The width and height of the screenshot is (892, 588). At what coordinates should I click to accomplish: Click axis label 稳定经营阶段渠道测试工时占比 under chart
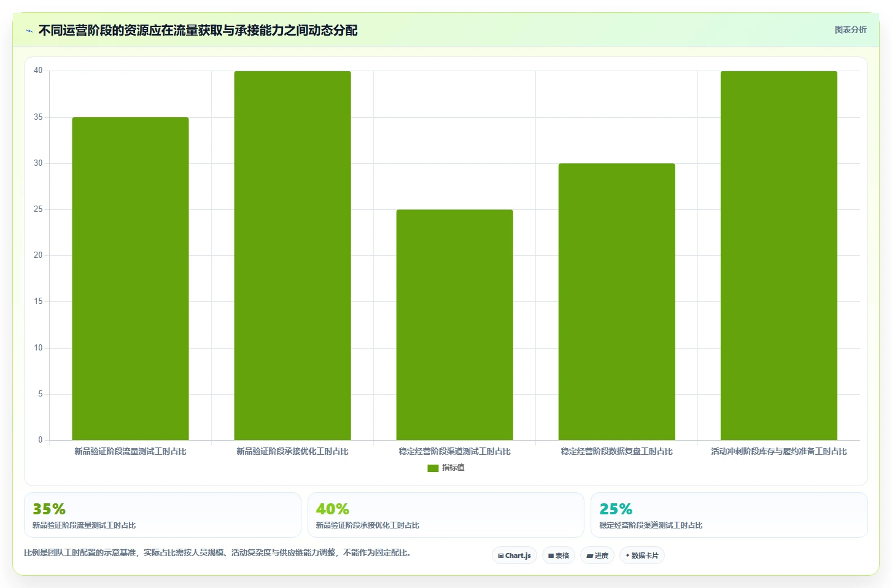(454, 452)
